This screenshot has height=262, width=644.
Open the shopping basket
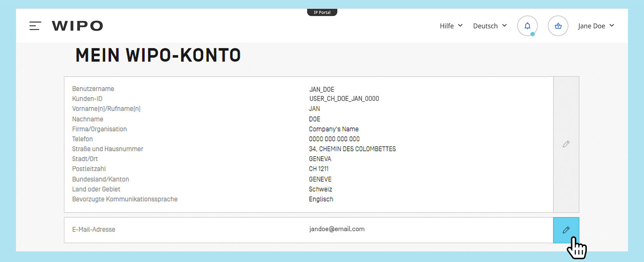point(558,26)
